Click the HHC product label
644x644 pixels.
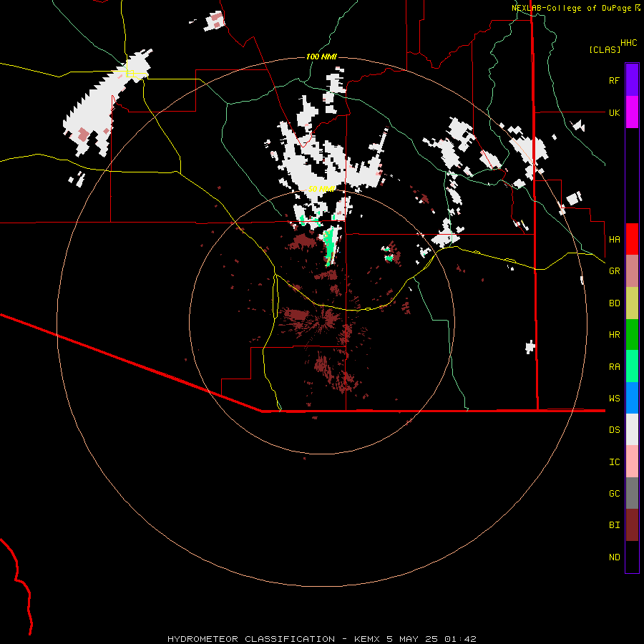[628, 42]
